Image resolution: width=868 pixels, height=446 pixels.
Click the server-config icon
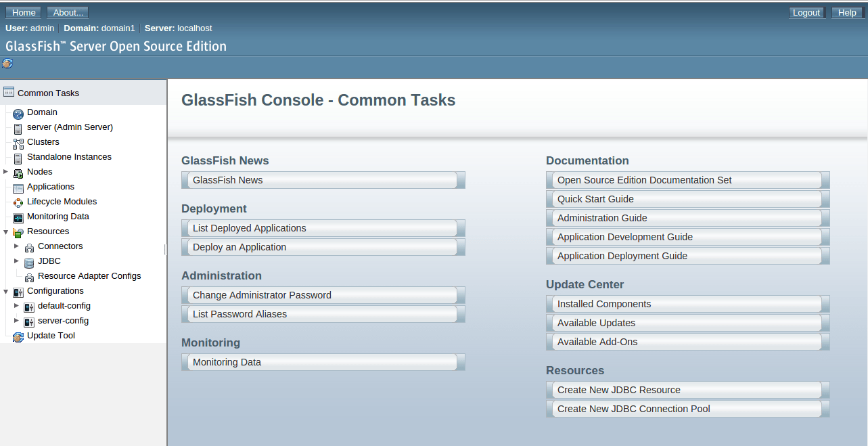coord(29,322)
